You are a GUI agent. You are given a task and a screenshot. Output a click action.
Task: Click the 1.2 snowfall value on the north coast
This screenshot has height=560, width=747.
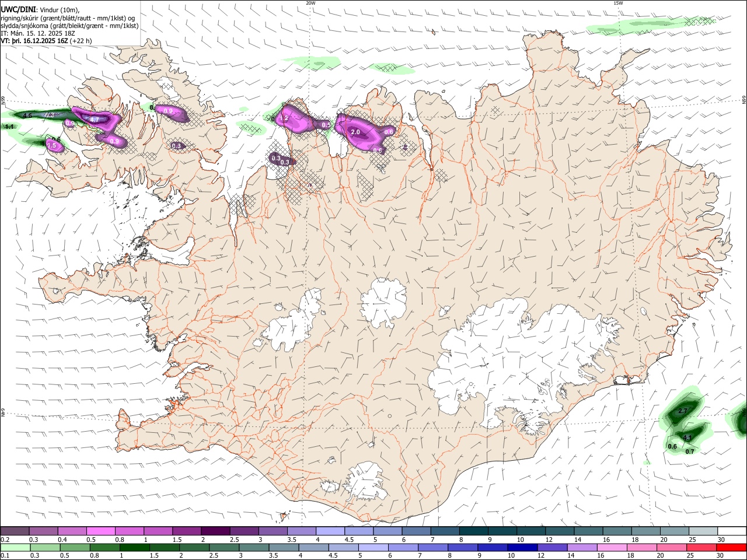(284, 118)
